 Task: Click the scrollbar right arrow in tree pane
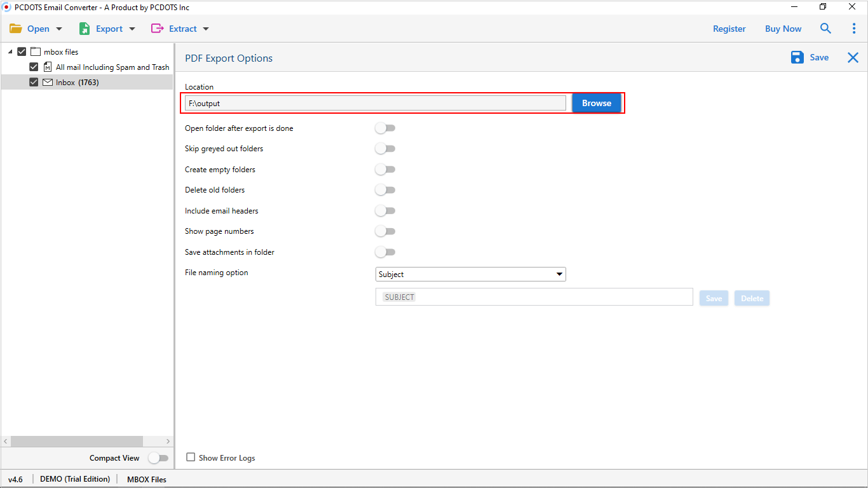(x=168, y=441)
